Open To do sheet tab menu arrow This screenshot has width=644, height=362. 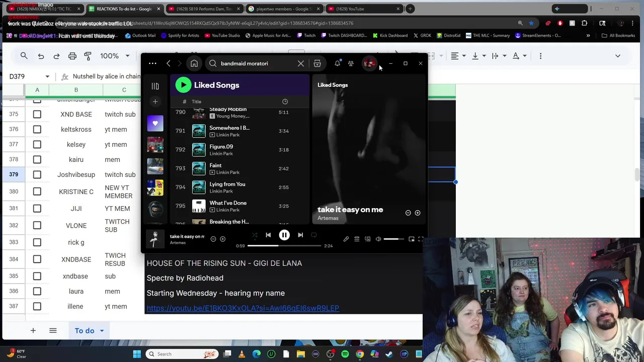(x=102, y=331)
